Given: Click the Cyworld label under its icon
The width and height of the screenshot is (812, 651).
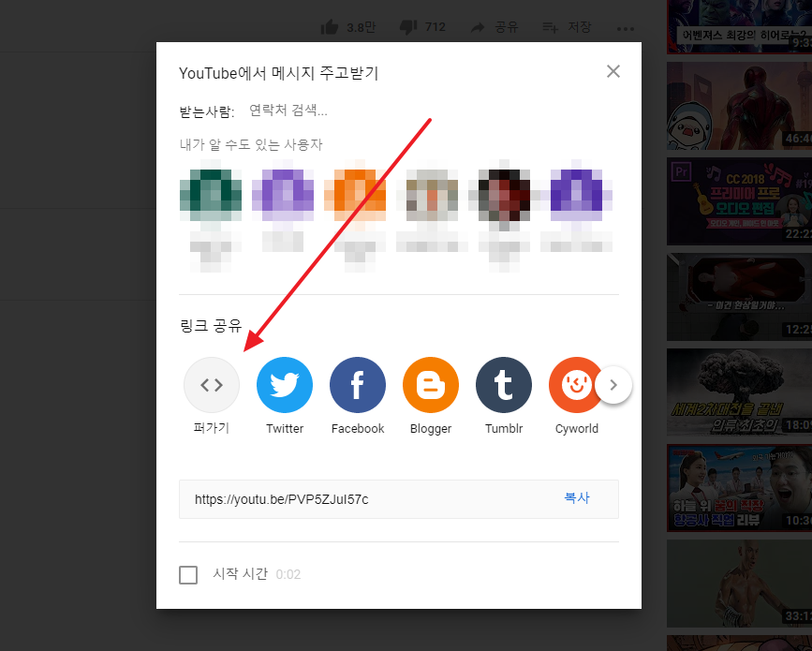Looking at the screenshot, I should click(576, 429).
